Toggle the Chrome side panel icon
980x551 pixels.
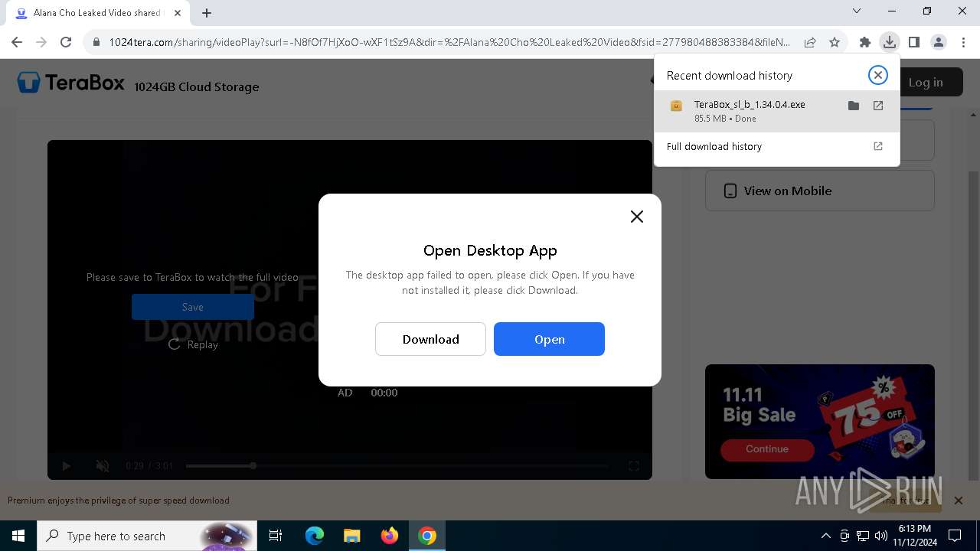(913, 42)
